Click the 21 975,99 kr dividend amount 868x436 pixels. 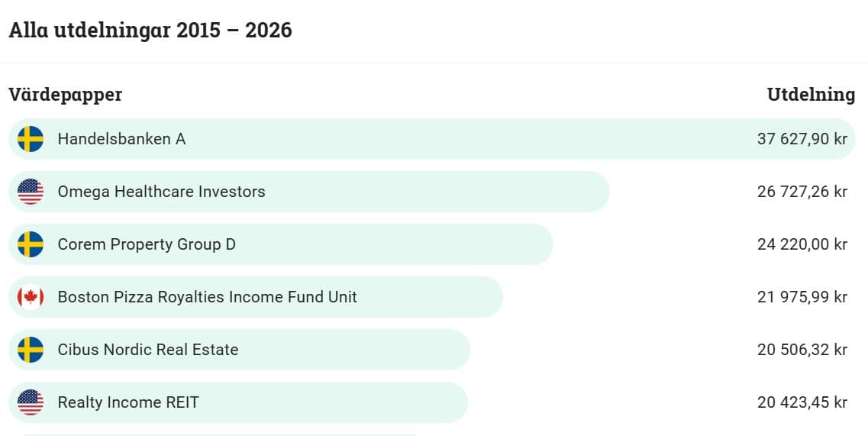click(x=802, y=297)
